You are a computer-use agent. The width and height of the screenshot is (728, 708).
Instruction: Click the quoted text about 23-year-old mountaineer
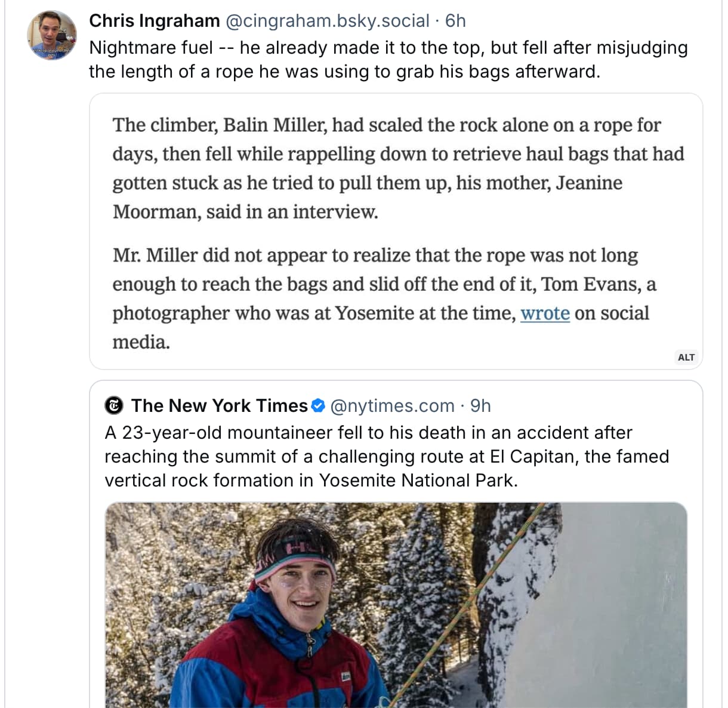[387, 456]
